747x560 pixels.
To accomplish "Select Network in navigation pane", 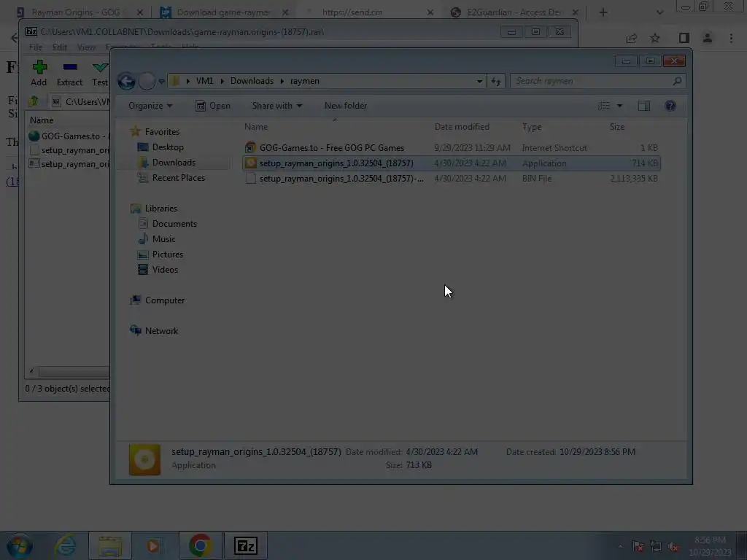I will click(155, 330).
